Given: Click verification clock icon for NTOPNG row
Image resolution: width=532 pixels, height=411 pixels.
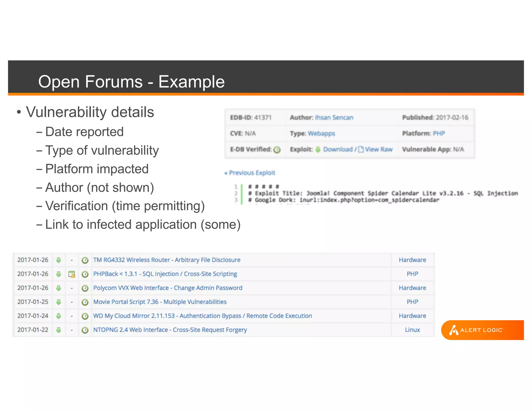Looking at the screenshot, I should coord(85,330).
